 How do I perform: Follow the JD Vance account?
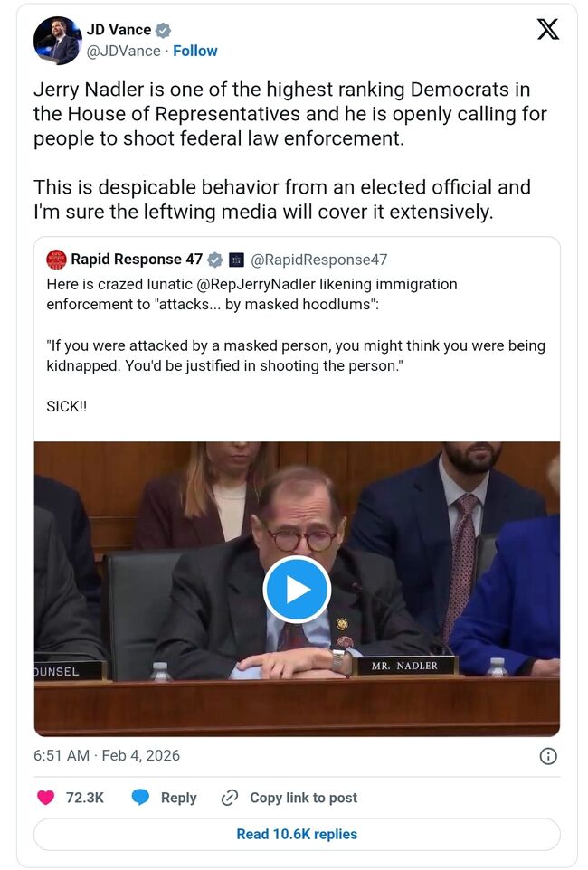pos(195,51)
